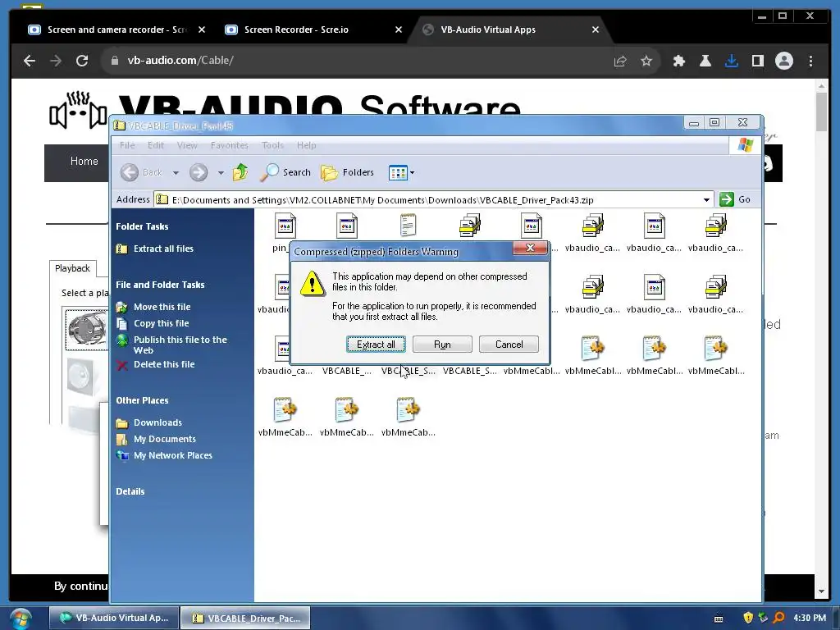Viewport: 840px width, 630px height.
Task: Click the Go button beside address bar
Action: tap(736, 199)
